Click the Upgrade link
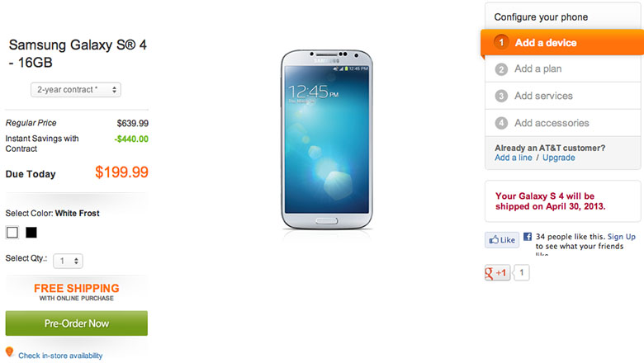644x363 pixels. (559, 158)
